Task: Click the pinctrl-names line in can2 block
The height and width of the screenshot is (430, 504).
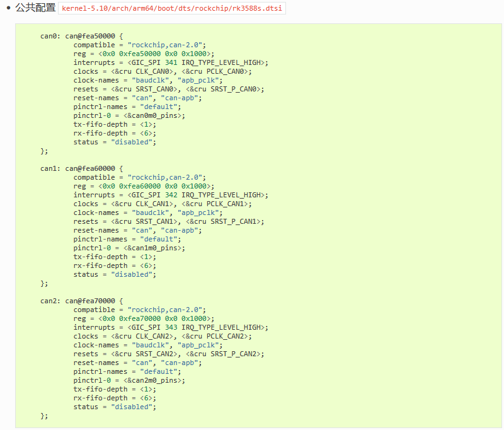Action: [127, 372]
